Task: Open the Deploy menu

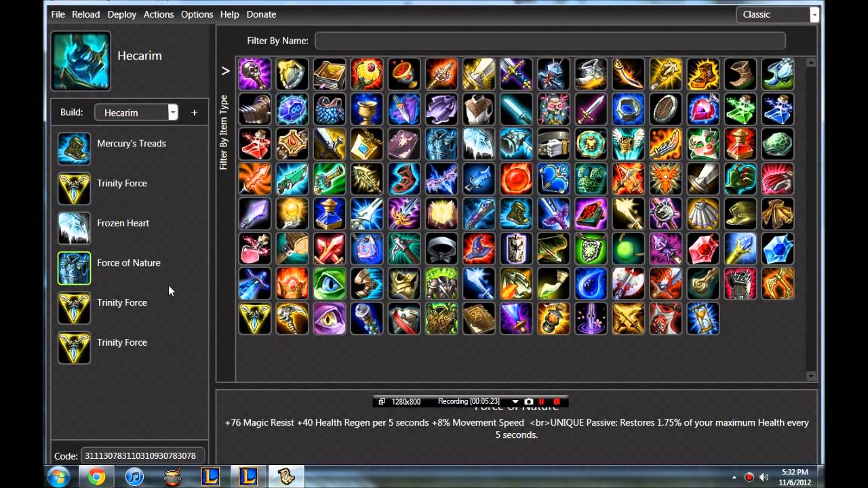Action: (121, 14)
